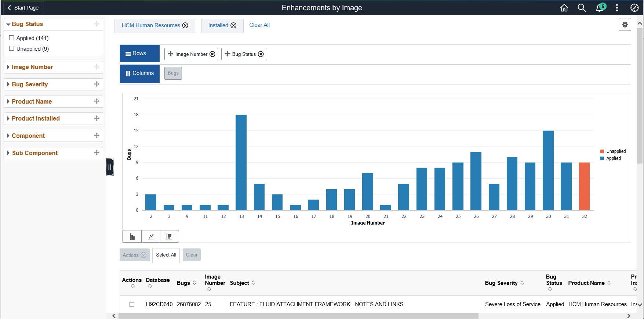The width and height of the screenshot is (644, 319).
Task: Remove the HCM Human Resources filter
Action: click(185, 25)
